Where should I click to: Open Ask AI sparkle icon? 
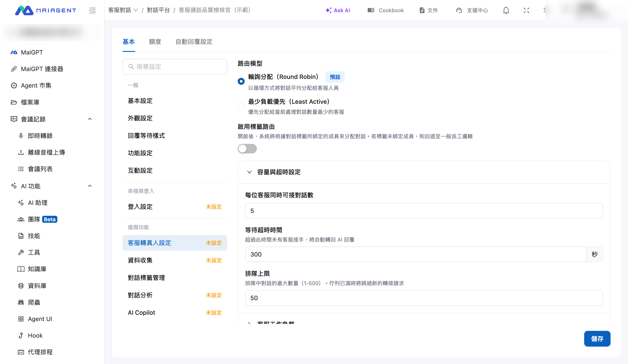coord(328,10)
